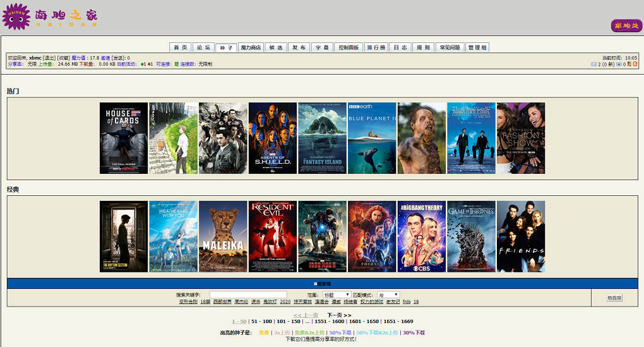
Task: Go to next page link 下一页
Action: click(x=339, y=315)
